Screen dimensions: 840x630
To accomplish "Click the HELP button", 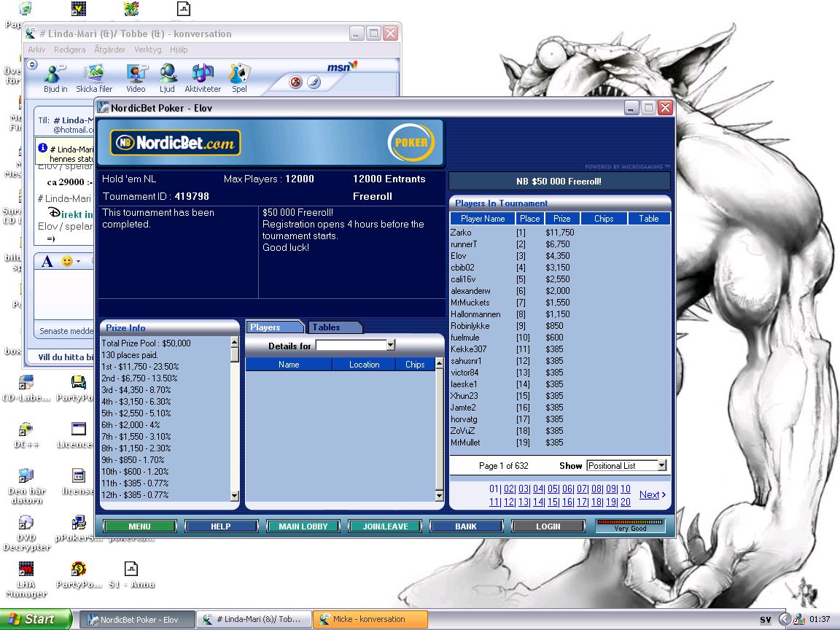I will pos(221,526).
